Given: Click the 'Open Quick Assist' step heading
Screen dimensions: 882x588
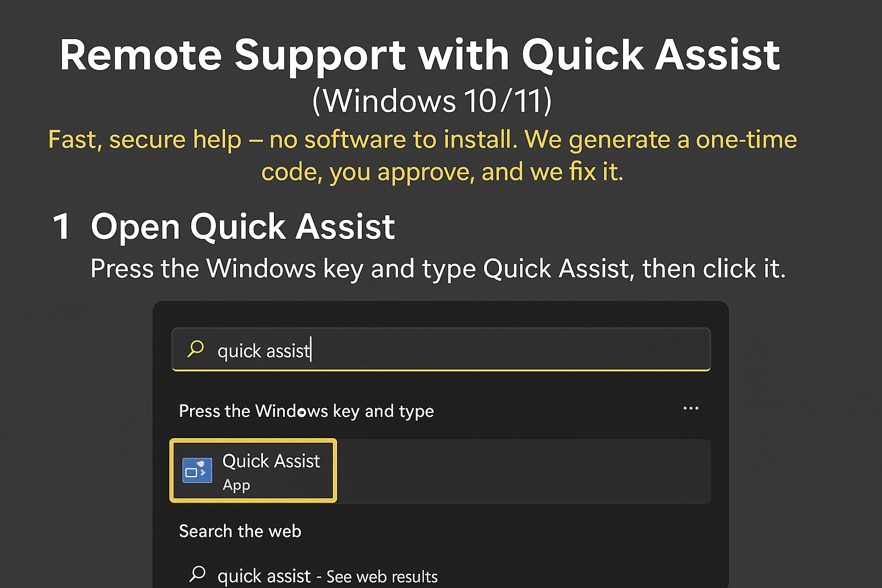Looking at the screenshot, I should (242, 226).
